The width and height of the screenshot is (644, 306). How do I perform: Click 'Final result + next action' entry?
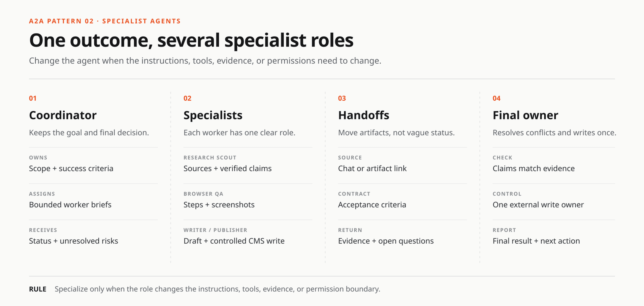click(x=536, y=241)
